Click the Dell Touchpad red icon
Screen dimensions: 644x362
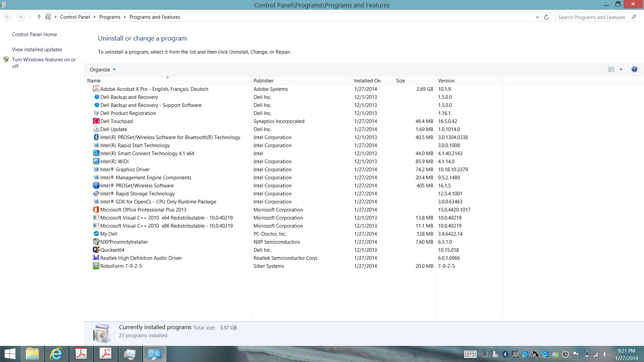[96, 121]
